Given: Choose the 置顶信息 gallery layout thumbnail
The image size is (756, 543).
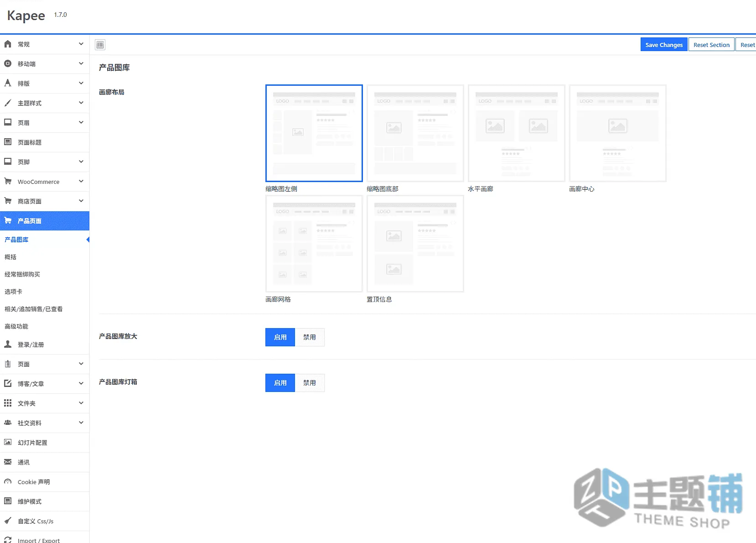Looking at the screenshot, I should pos(415,244).
